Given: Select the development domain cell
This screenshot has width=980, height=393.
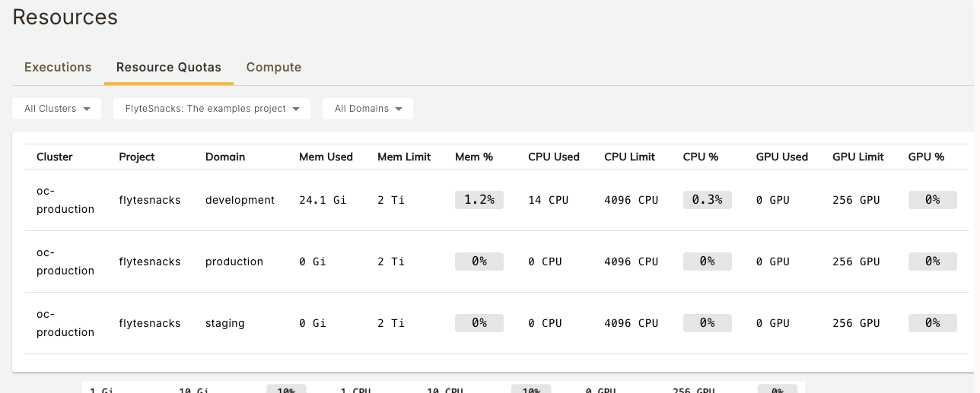Looking at the screenshot, I should point(240,200).
